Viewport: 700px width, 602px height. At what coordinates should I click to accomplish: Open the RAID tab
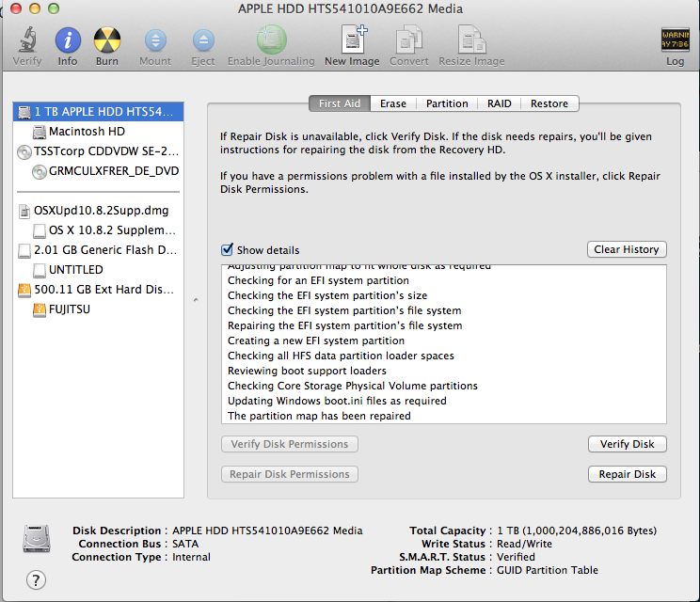click(499, 103)
